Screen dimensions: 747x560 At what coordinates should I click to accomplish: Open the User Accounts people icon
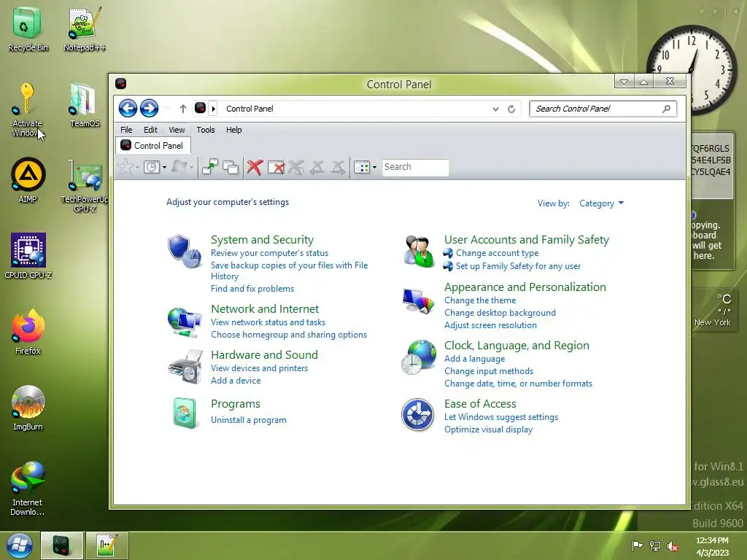point(418,251)
